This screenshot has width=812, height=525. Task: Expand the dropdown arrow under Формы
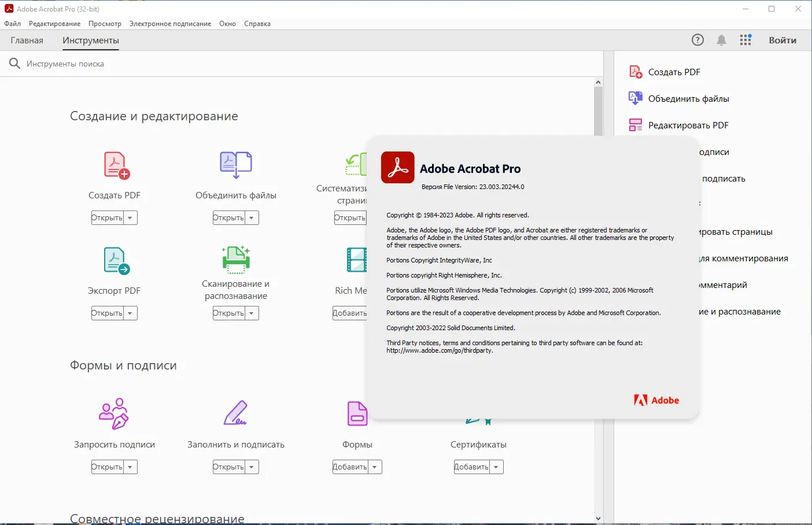[375, 467]
